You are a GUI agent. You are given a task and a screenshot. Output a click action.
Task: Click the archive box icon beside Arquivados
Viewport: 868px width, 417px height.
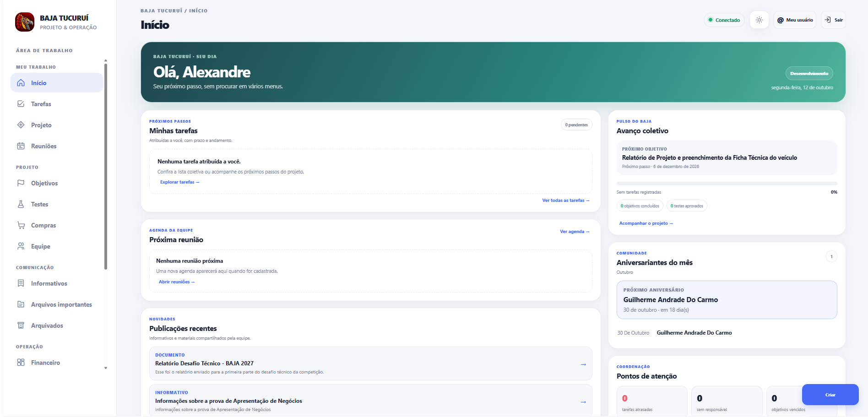coord(21,325)
